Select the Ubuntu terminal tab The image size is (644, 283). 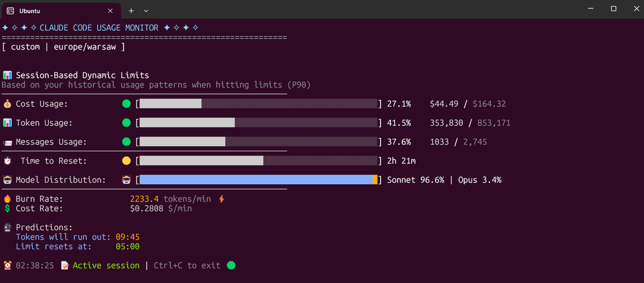tap(61, 11)
